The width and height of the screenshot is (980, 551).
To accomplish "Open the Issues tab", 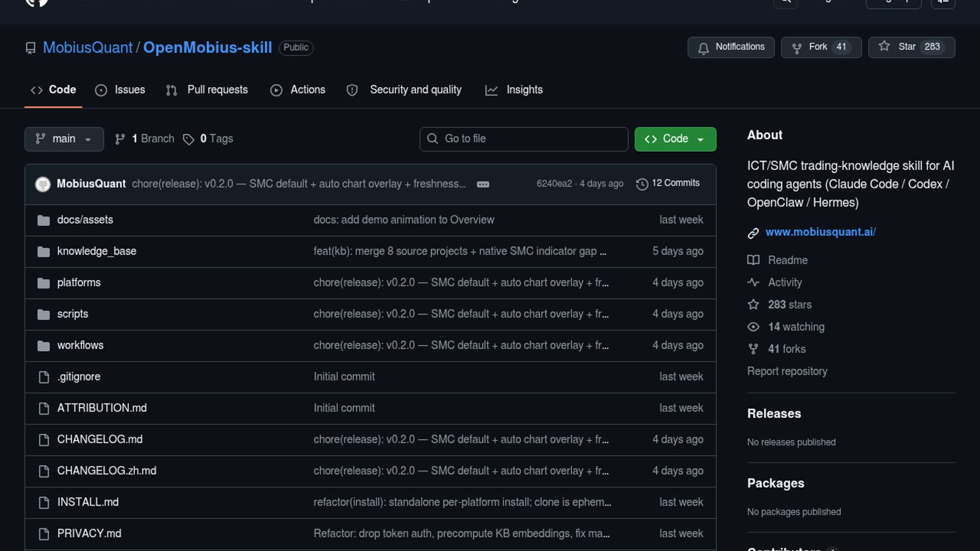I will point(120,90).
